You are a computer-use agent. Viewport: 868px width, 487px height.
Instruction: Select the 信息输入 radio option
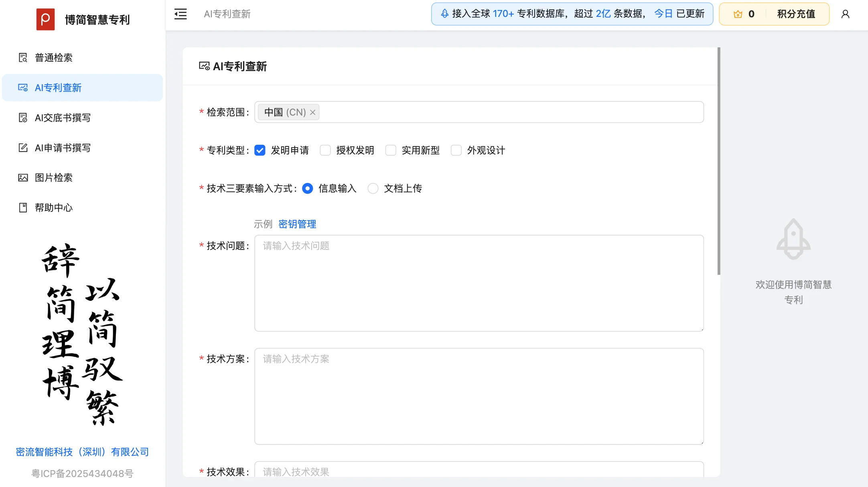tap(307, 188)
